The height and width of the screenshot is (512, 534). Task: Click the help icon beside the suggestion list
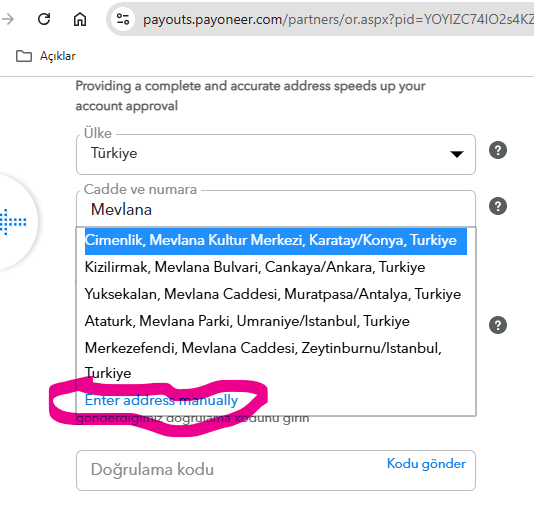498,325
